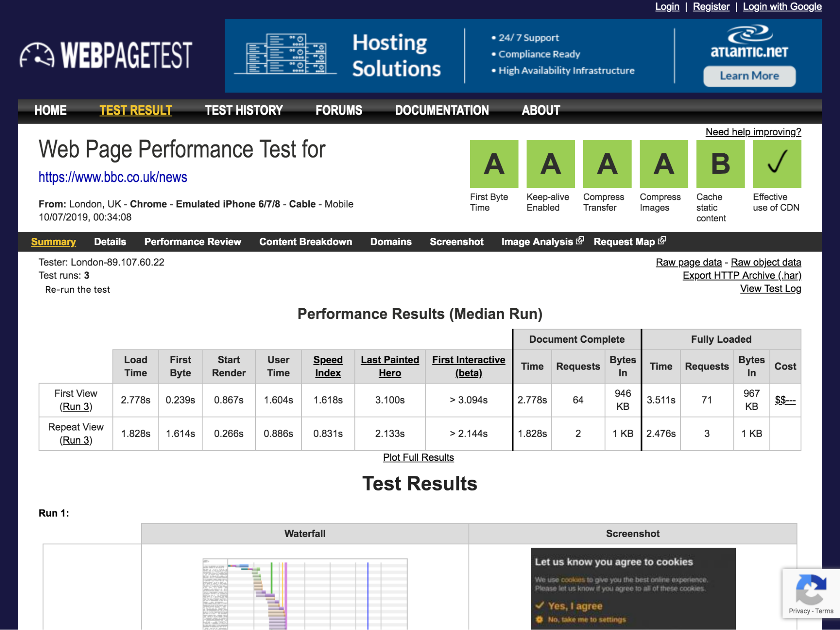
Task: Click the Compress Transfer grade A box
Action: tap(607, 164)
